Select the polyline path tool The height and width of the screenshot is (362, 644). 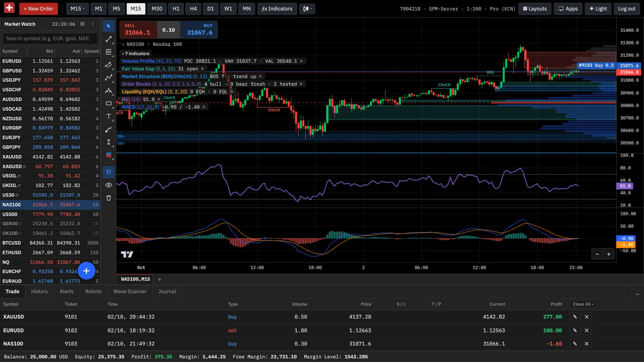click(109, 78)
